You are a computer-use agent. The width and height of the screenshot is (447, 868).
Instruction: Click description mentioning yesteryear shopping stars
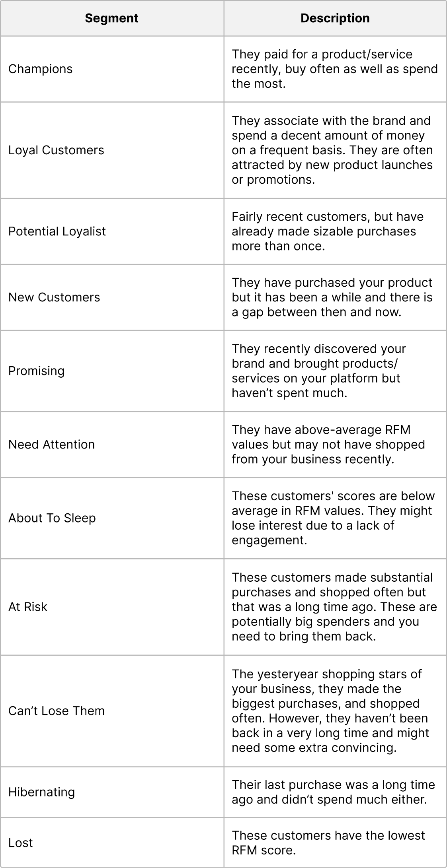point(330,711)
